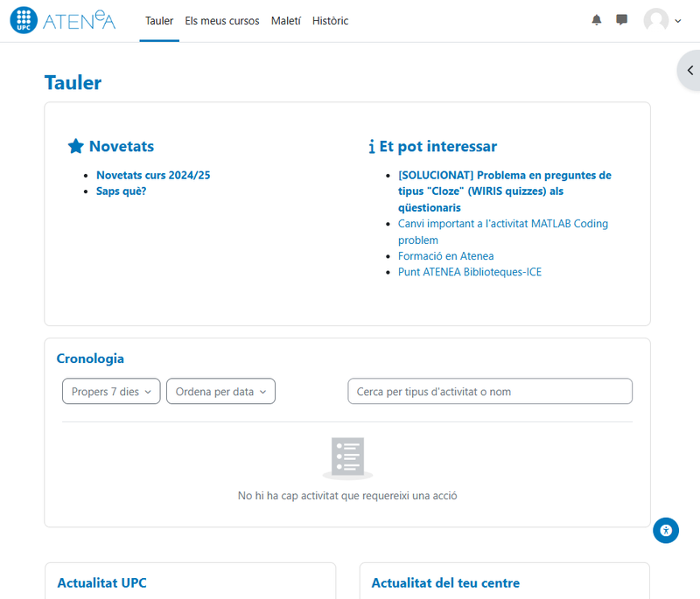Viewport: 700px width, 599px height.
Task: Go to 'Els meus cursos' tab
Action: click(222, 21)
